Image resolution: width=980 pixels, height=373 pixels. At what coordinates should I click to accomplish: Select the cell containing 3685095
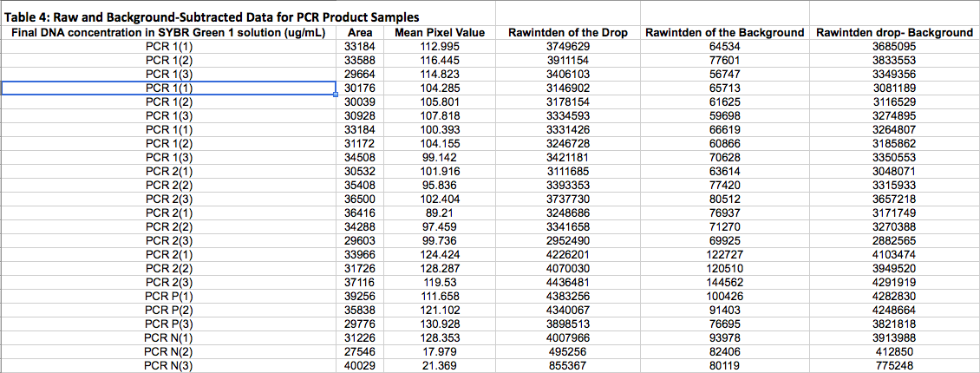pos(894,46)
